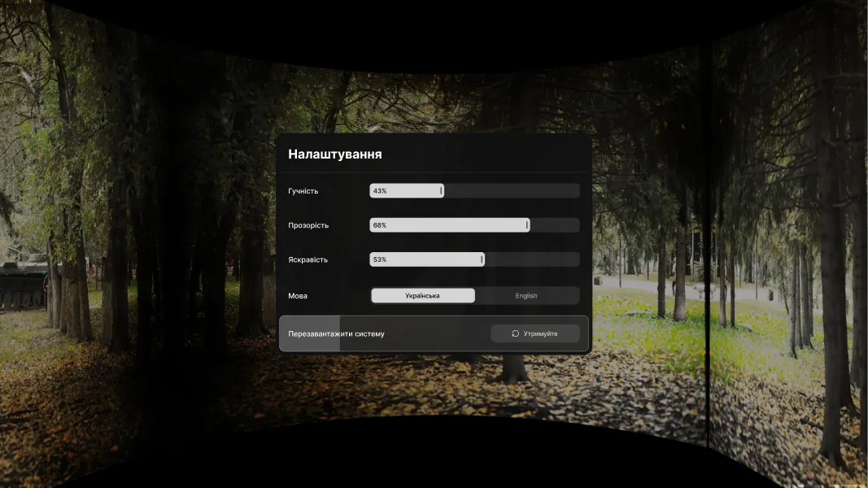
Task: Click the Яскравість brightness slider
Action: click(x=474, y=259)
